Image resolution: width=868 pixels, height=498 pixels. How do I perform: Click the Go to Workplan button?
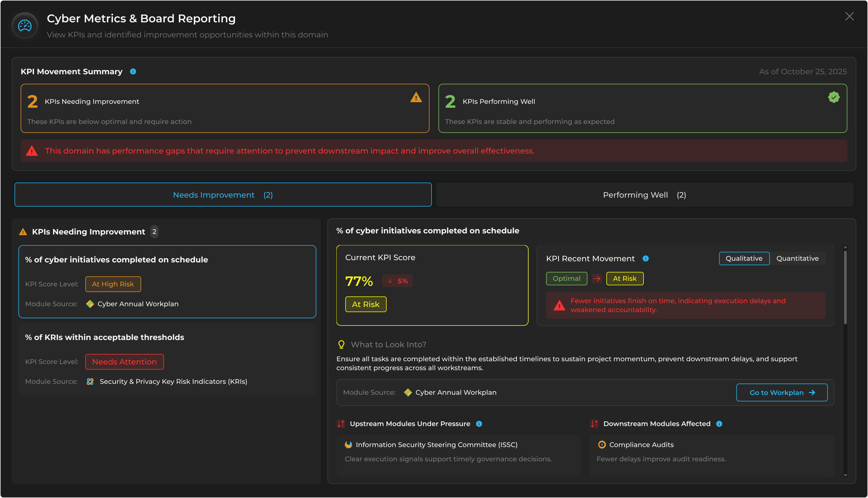click(782, 393)
